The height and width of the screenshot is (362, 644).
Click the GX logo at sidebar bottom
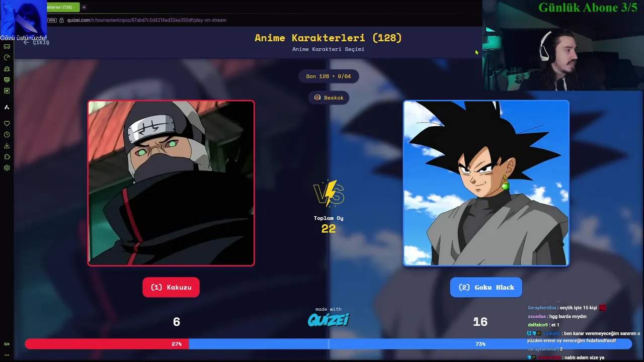pos(7,344)
